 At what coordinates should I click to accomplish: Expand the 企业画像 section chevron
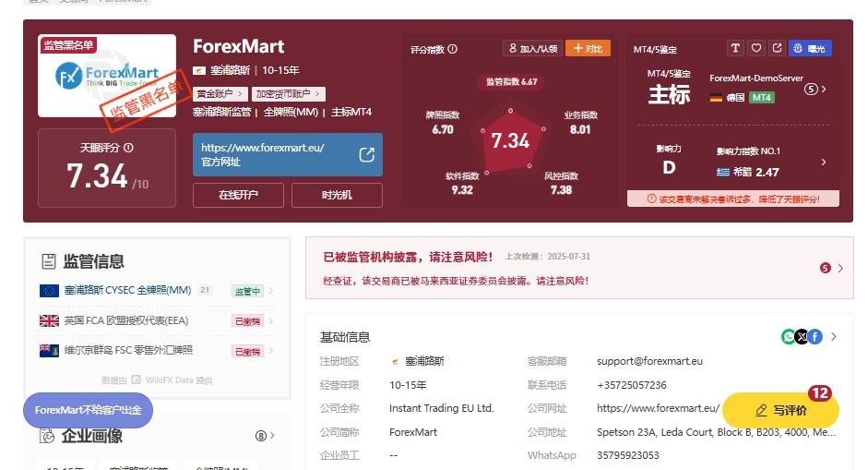click(272, 436)
